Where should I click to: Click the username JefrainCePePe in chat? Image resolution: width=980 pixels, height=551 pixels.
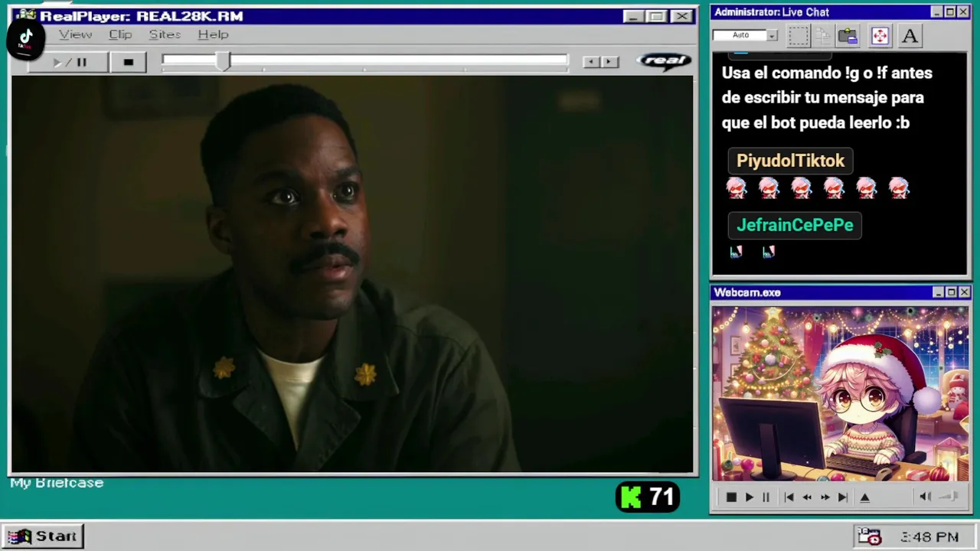(x=795, y=225)
